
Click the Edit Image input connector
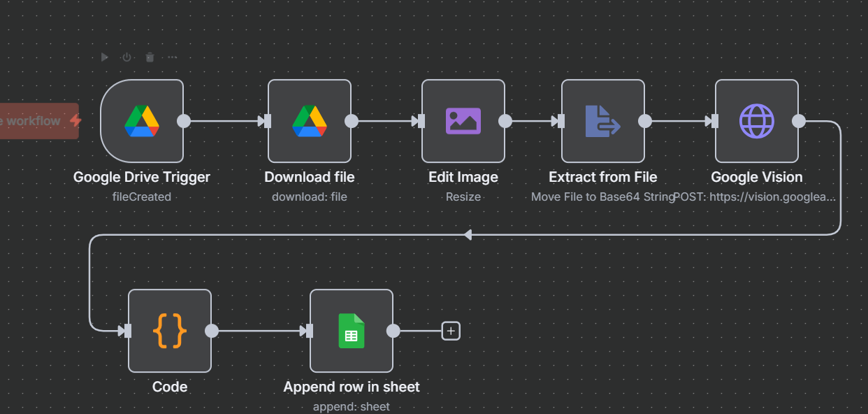[x=421, y=121]
